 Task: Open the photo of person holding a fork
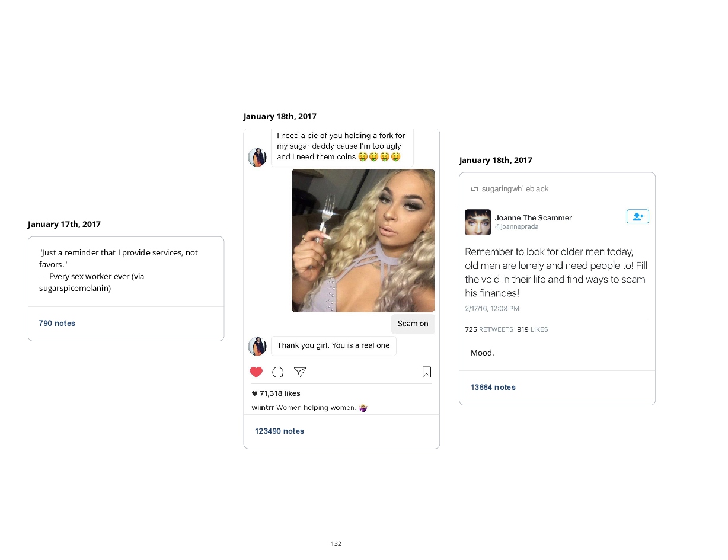pyautogui.click(x=363, y=241)
